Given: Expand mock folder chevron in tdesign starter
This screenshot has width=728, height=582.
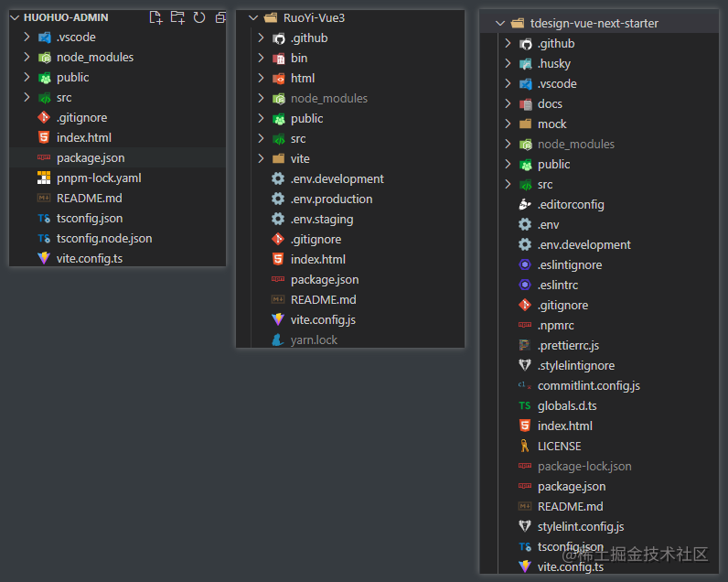Looking at the screenshot, I should pyautogui.click(x=508, y=124).
